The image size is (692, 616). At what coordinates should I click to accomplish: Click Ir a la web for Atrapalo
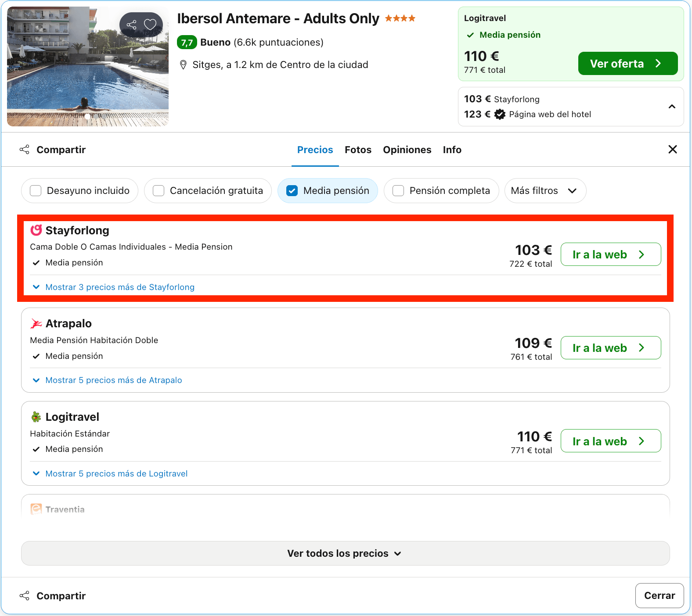pyautogui.click(x=611, y=348)
